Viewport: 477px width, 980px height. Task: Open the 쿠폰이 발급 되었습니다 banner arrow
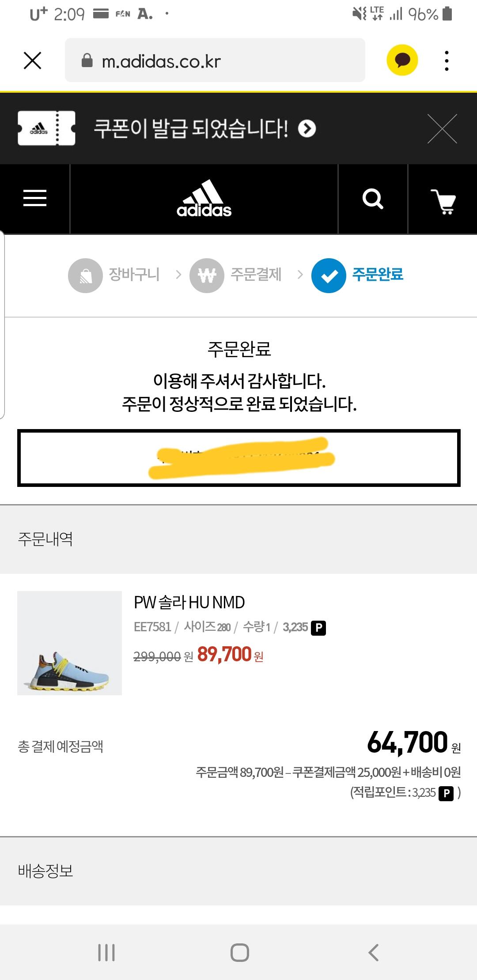pos(307,129)
